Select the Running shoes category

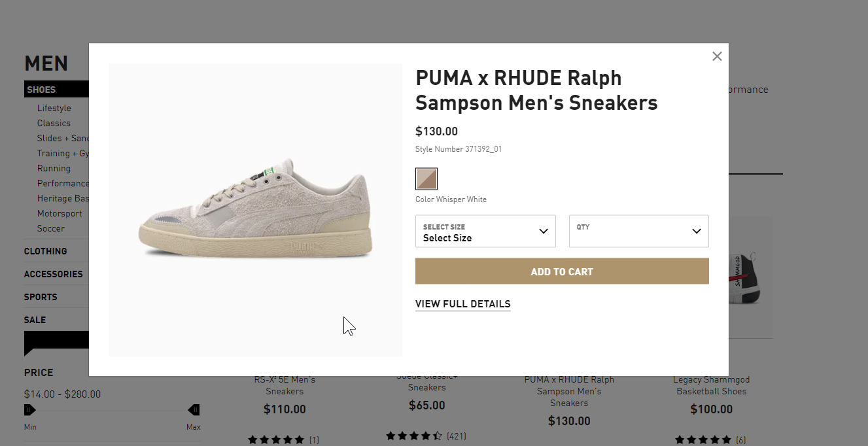coord(53,168)
